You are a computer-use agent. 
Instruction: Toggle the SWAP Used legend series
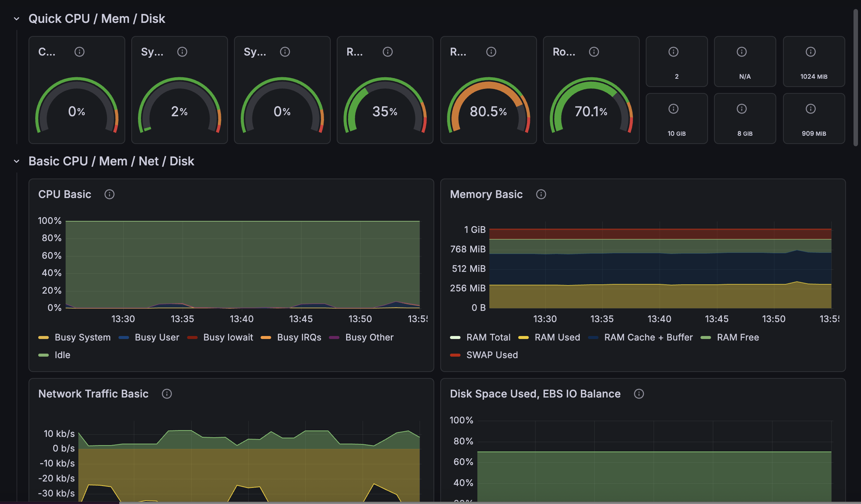(492, 355)
